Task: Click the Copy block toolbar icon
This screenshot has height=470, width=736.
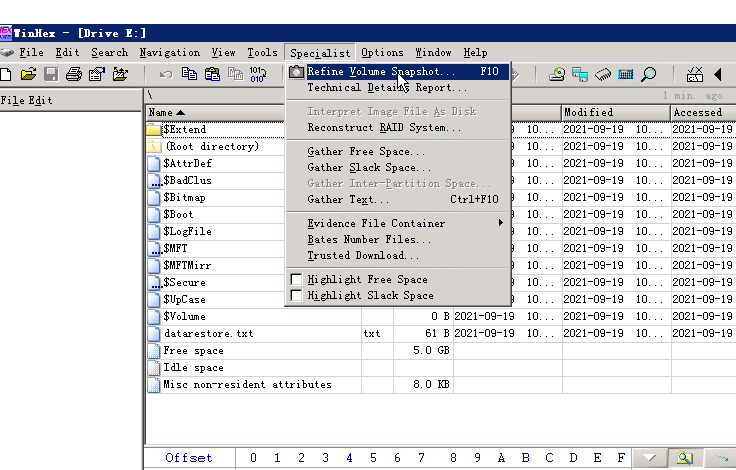Action: [189, 74]
